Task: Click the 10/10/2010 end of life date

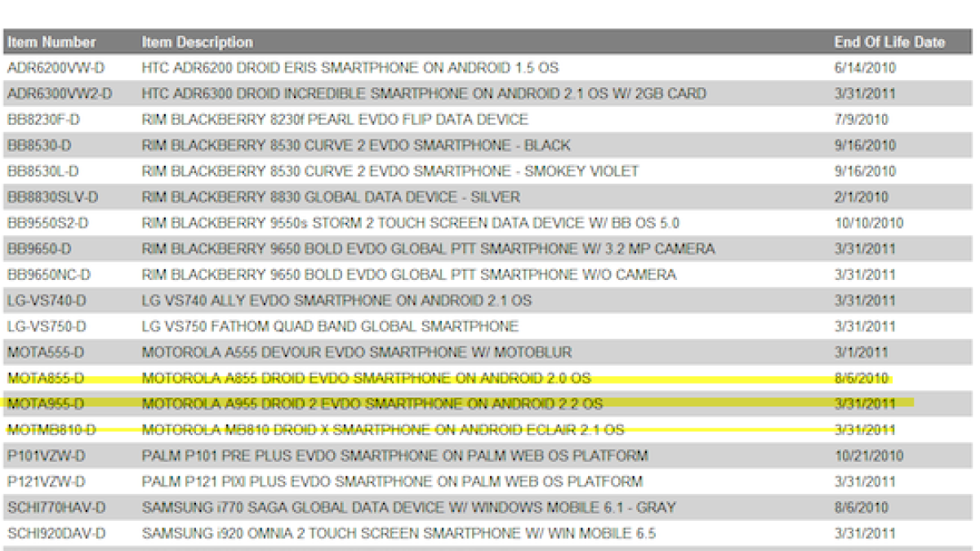Action: (869, 223)
